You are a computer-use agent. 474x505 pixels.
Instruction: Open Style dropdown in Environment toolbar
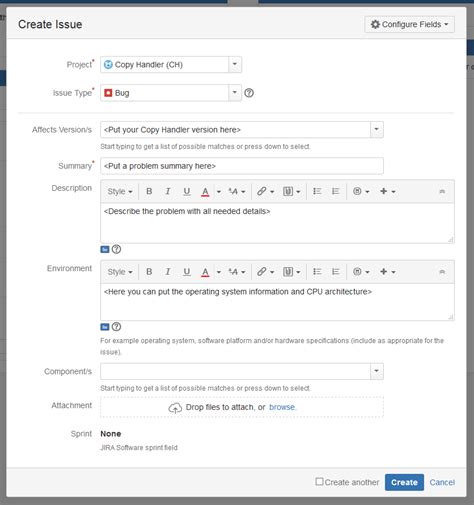coord(120,272)
